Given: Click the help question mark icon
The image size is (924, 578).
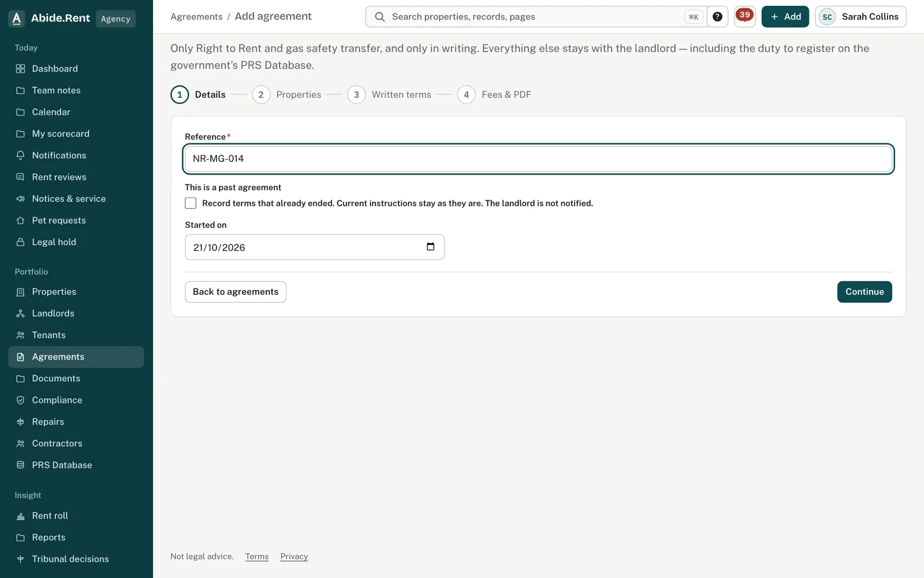Looking at the screenshot, I should point(717,17).
